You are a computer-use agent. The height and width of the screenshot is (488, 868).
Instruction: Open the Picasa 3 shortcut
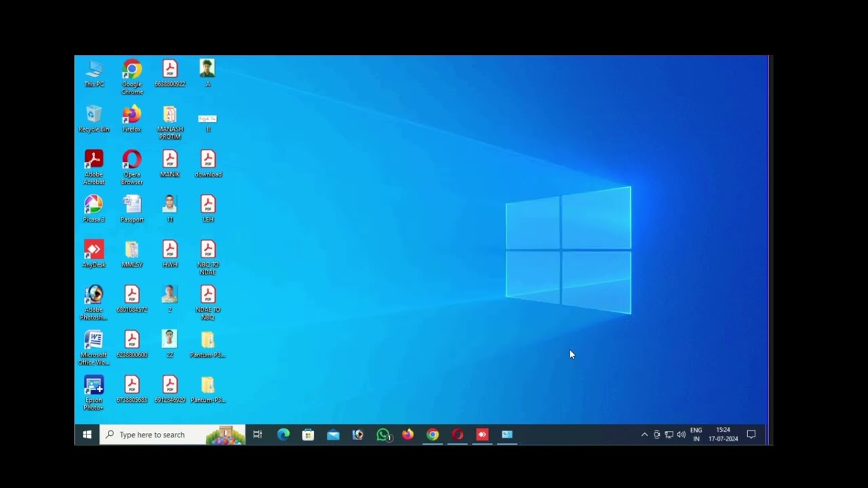click(94, 209)
